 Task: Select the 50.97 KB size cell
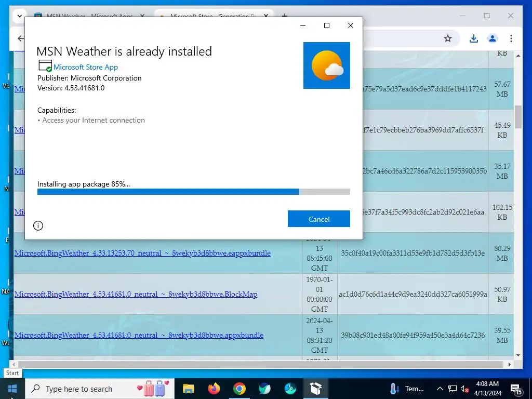502,294
